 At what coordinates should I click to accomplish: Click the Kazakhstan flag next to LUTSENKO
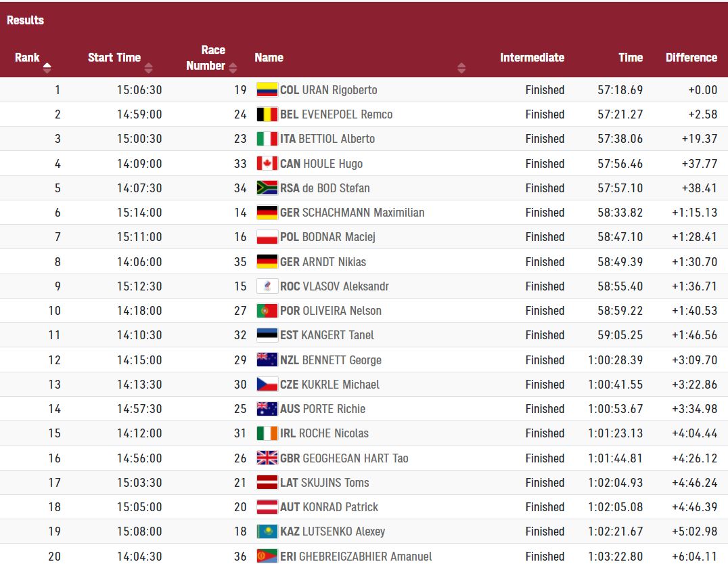[x=267, y=532]
